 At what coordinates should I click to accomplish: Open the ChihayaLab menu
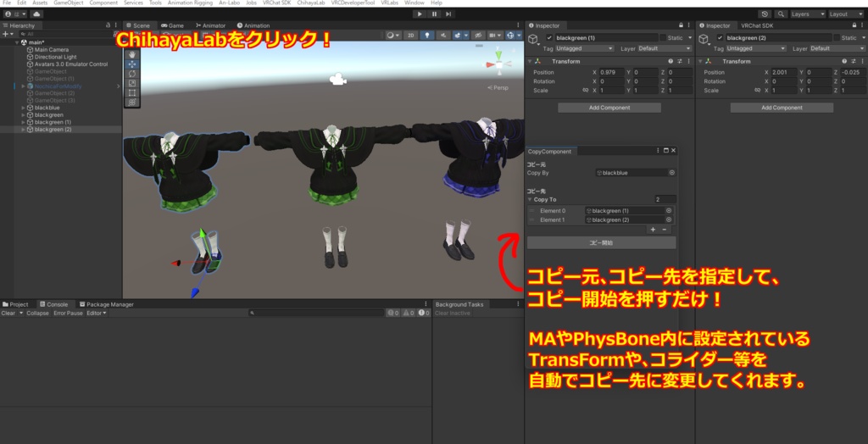click(310, 3)
